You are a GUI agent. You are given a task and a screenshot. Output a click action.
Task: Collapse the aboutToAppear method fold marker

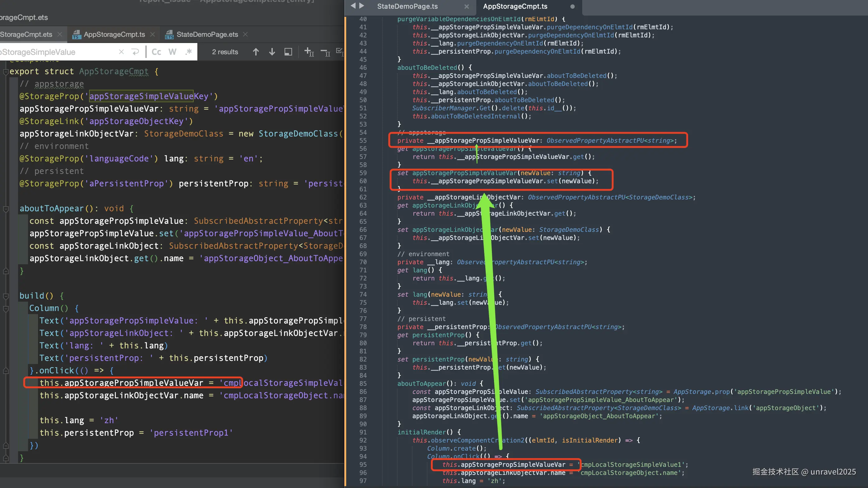point(6,209)
